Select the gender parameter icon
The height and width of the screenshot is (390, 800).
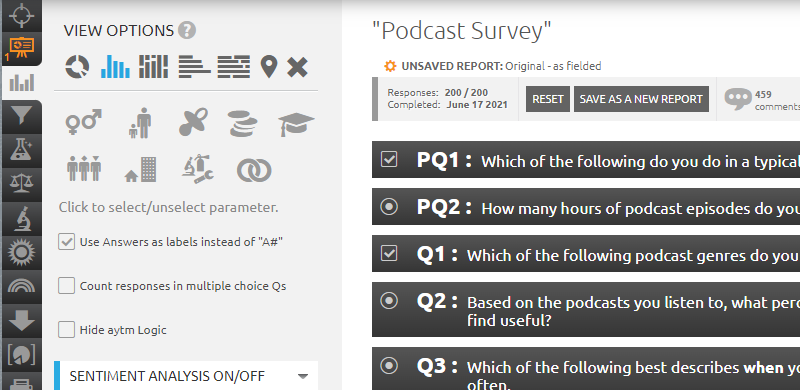[84, 123]
